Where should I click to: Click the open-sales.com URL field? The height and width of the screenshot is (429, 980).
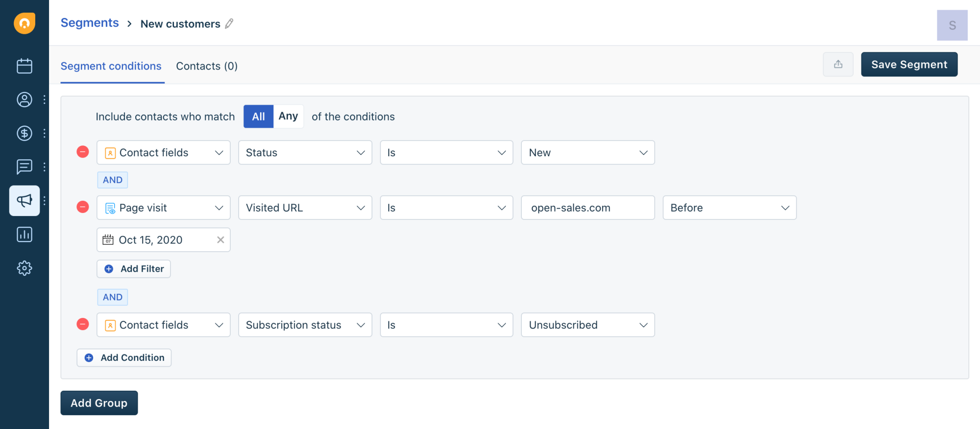(x=588, y=208)
